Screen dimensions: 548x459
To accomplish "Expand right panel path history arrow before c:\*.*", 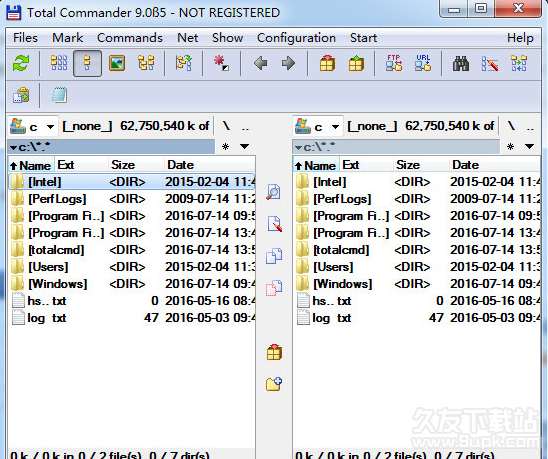I will tap(298, 148).
